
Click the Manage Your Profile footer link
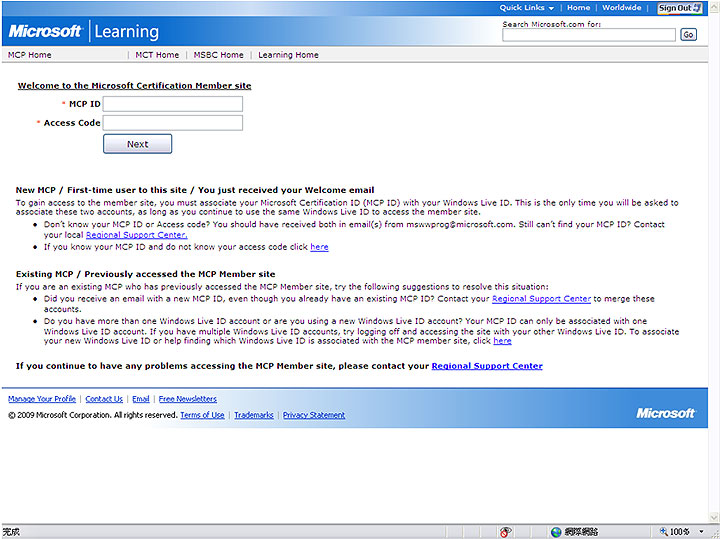[42, 399]
